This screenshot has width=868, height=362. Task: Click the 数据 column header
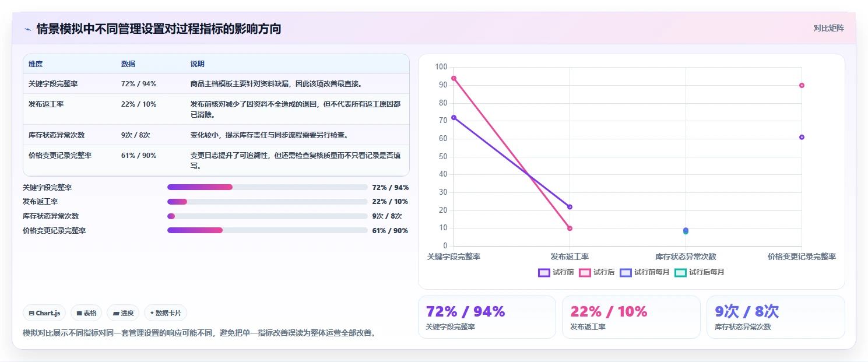tap(128, 64)
